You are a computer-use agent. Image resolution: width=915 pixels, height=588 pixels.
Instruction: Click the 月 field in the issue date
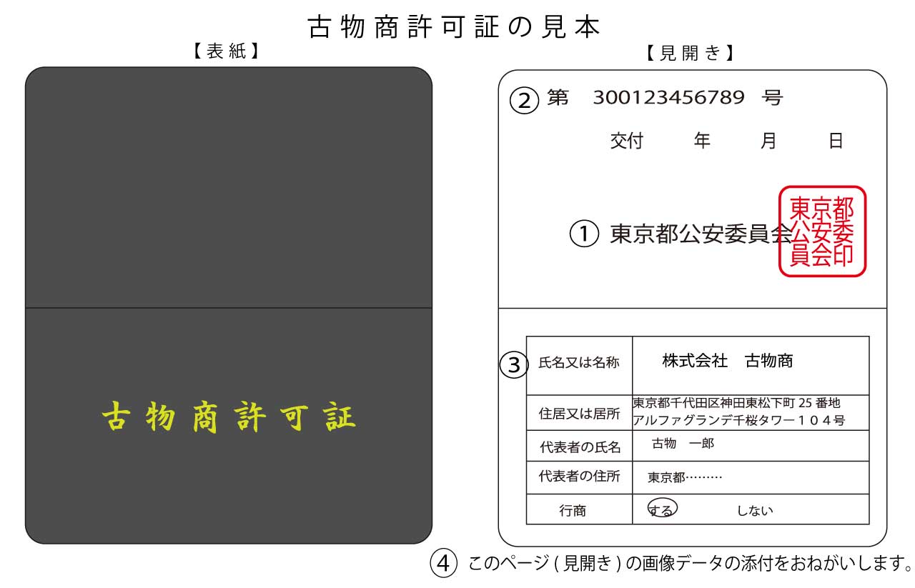(768, 141)
